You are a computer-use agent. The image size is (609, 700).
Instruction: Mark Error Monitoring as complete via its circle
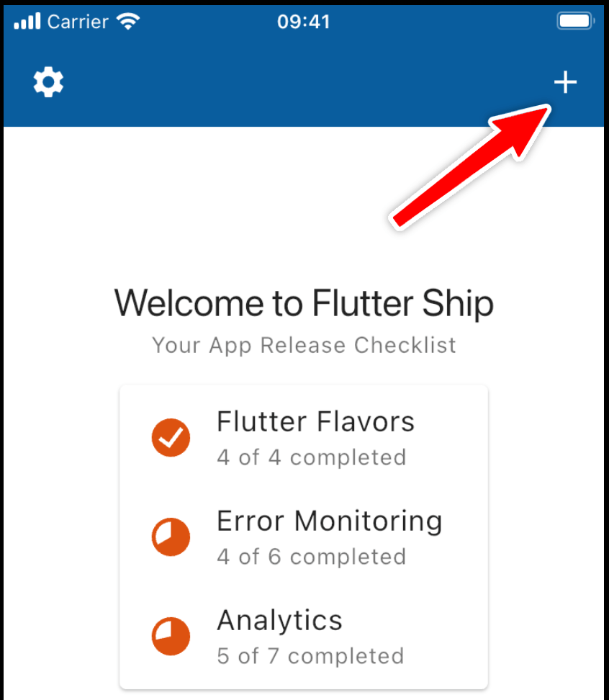click(x=171, y=537)
